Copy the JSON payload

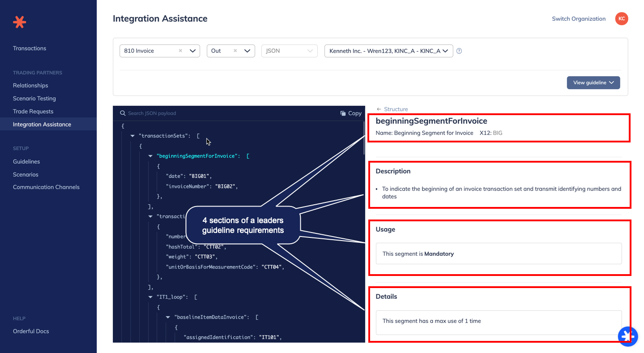click(x=351, y=113)
